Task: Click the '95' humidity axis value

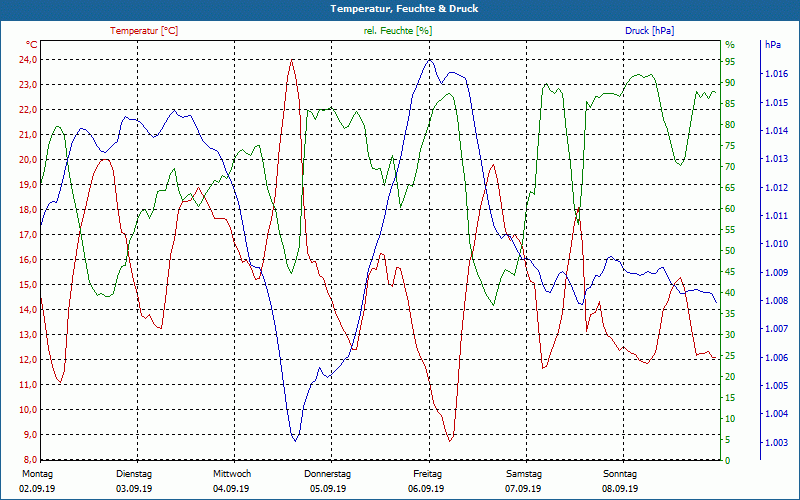Action: tap(730, 62)
